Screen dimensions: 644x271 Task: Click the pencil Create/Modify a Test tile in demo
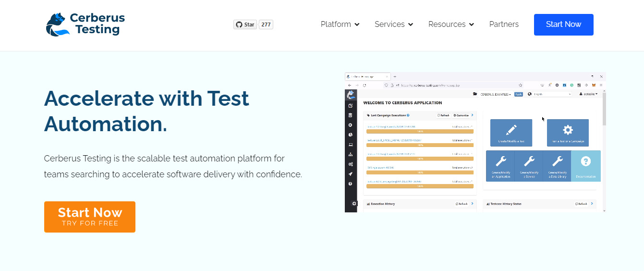click(x=511, y=133)
